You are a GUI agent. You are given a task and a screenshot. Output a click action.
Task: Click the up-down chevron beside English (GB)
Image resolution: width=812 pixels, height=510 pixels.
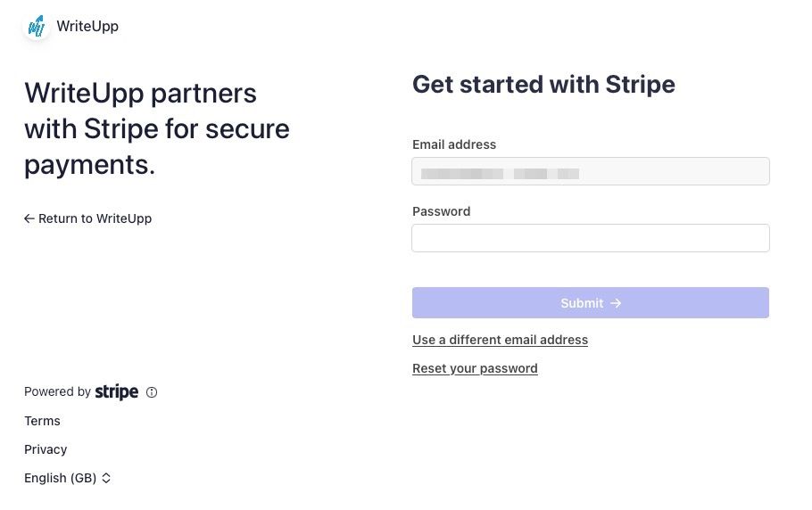pyautogui.click(x=106, y=478)
